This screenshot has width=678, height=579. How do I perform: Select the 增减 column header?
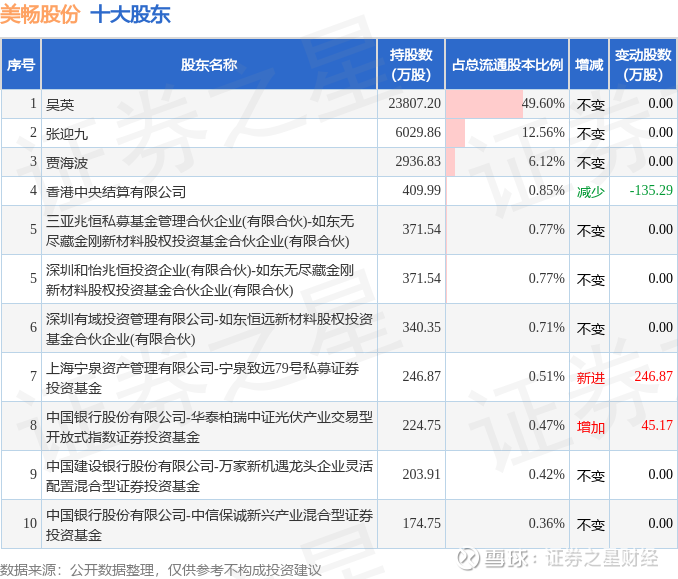click(589, 64)
